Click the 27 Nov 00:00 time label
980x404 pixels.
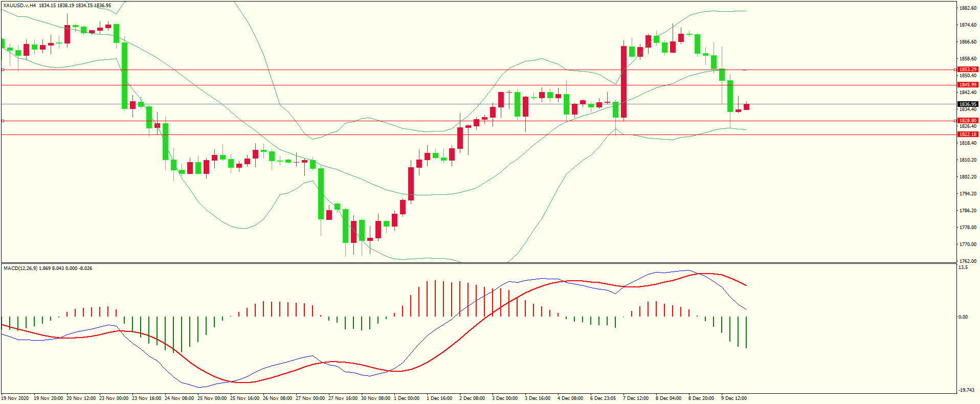[310, 398]
